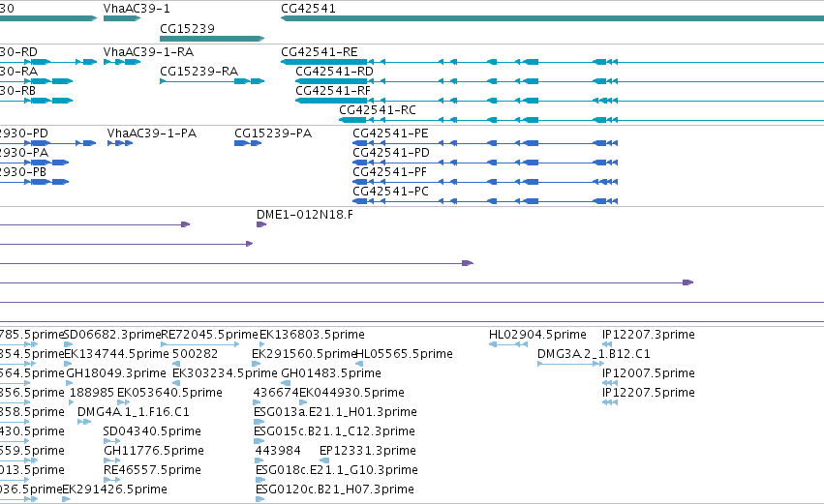Select the 436674 feature label
The image size is (824, 504).
(276, 393)
